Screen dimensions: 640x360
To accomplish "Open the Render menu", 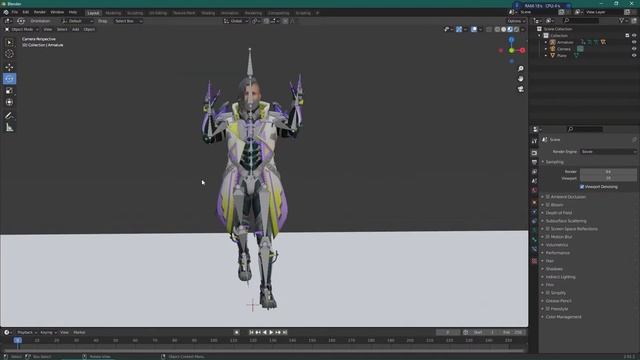I will click(x=40, y=12).
